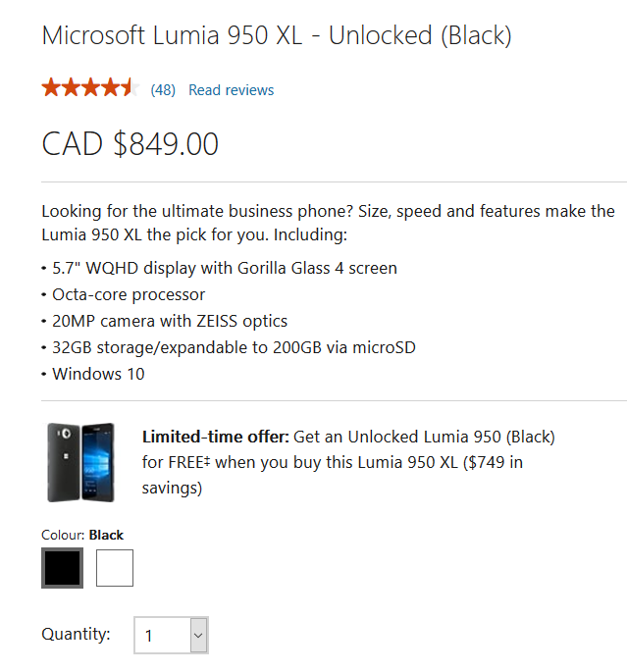627x672 pixels.
Task: Open the (48) review count link
Action: (x=163, y=90)
